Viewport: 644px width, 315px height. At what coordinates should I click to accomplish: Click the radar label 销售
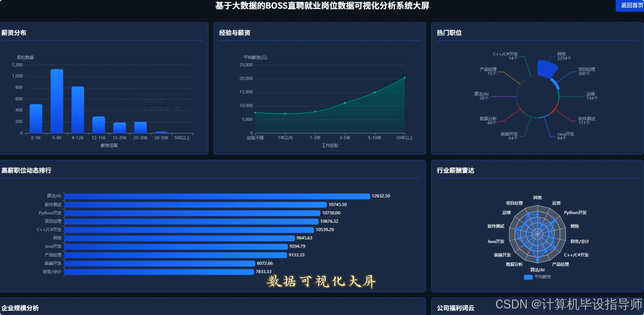[575, 226]
